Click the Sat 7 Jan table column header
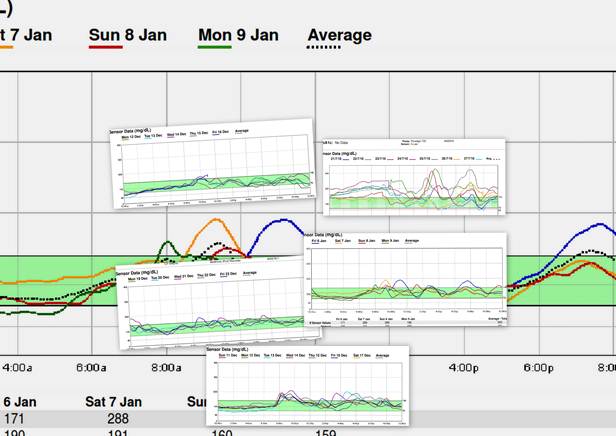Viewport: 616px width, 436px height. click(x=113, y=402)
